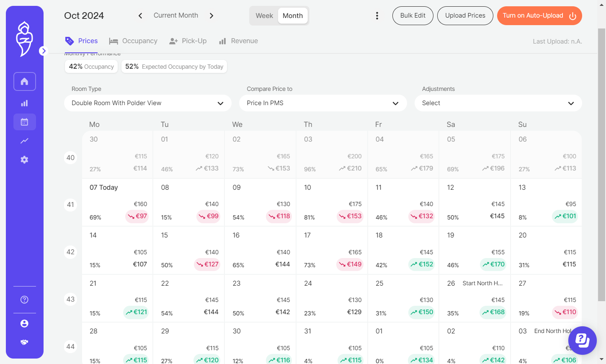Select the Occupancy tab

[133, 41]
